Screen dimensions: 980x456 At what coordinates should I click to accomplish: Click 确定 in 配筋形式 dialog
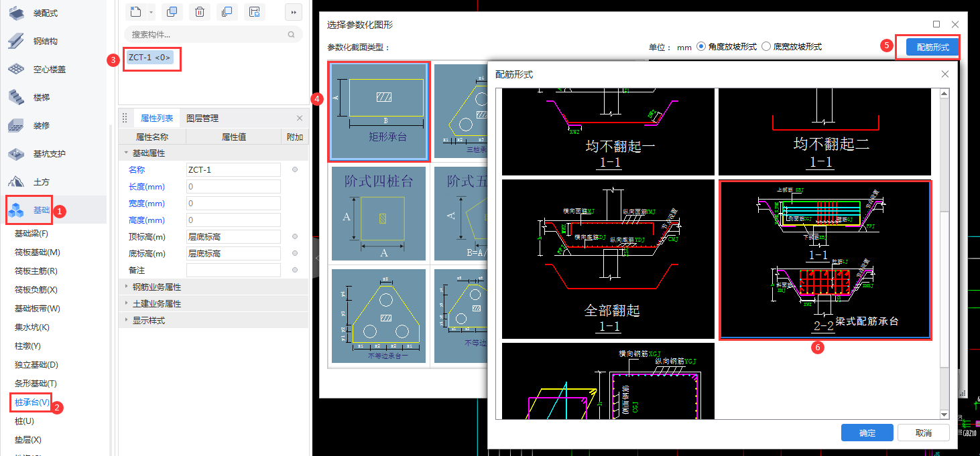(867, 433)
